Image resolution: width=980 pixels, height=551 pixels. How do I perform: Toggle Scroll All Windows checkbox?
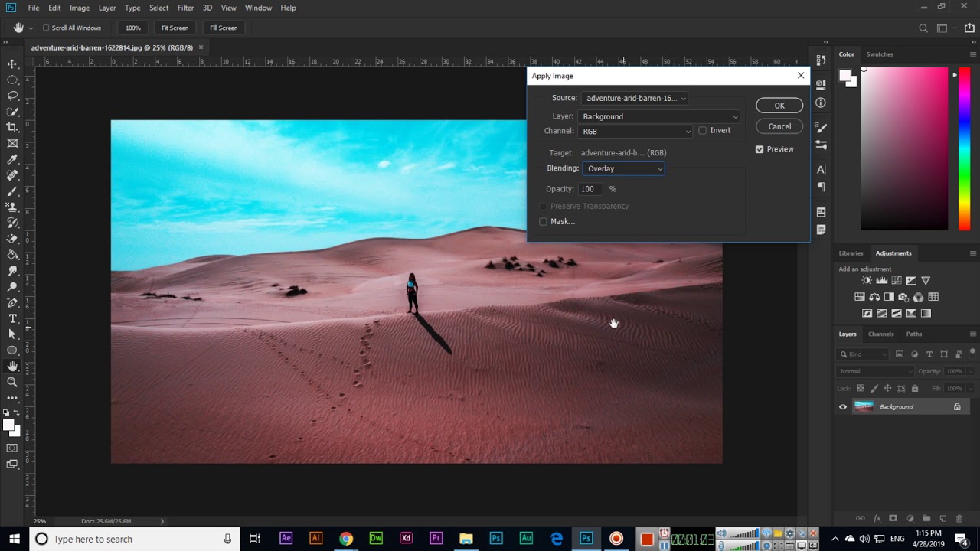pos(46,28)
